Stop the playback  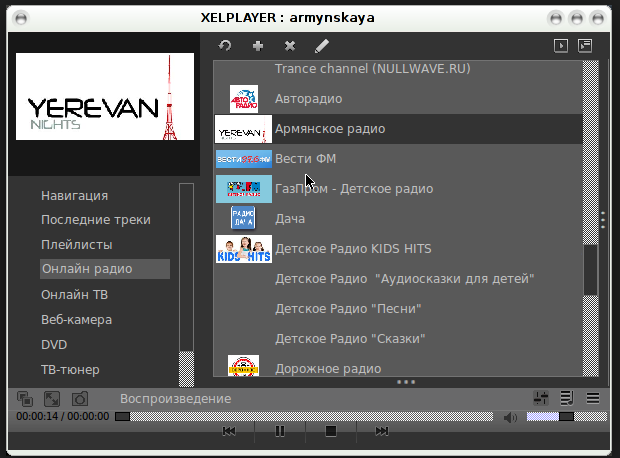(x=331, y=431)
